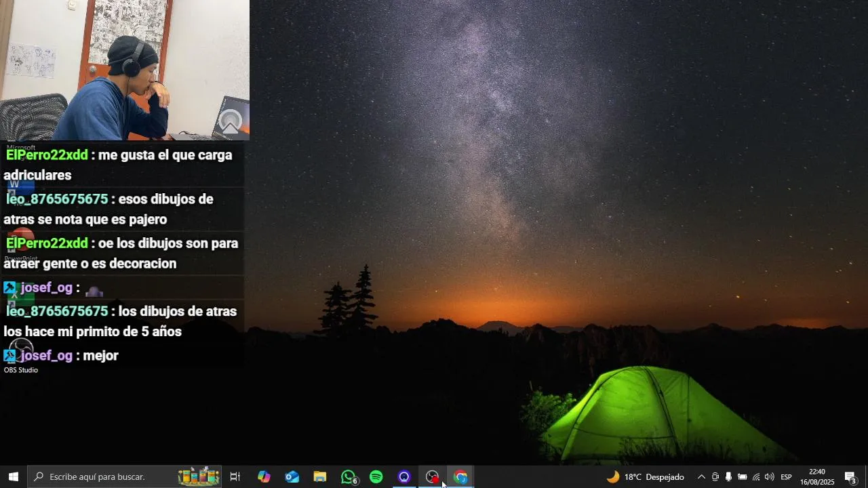Viewport: 868px width, 488px height.
Task: Open the Windows Start menu
Action: coord(14,476)
